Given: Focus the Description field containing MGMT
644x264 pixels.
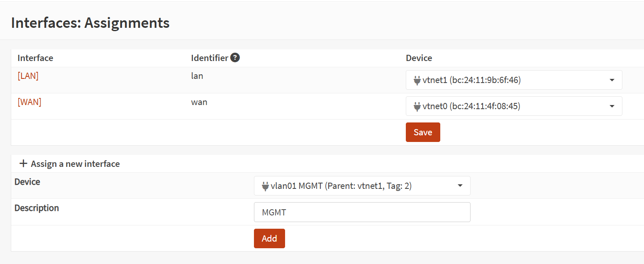Looking at the screenshot, I should [362, 213].
